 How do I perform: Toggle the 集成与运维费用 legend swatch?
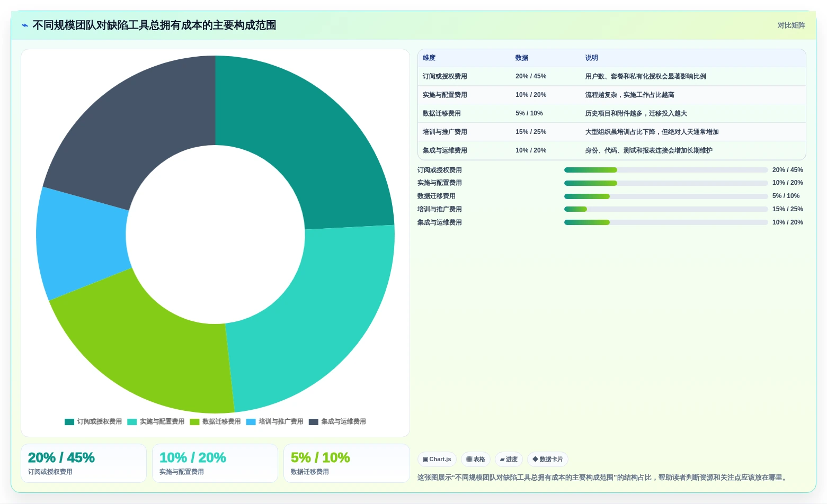314,422
